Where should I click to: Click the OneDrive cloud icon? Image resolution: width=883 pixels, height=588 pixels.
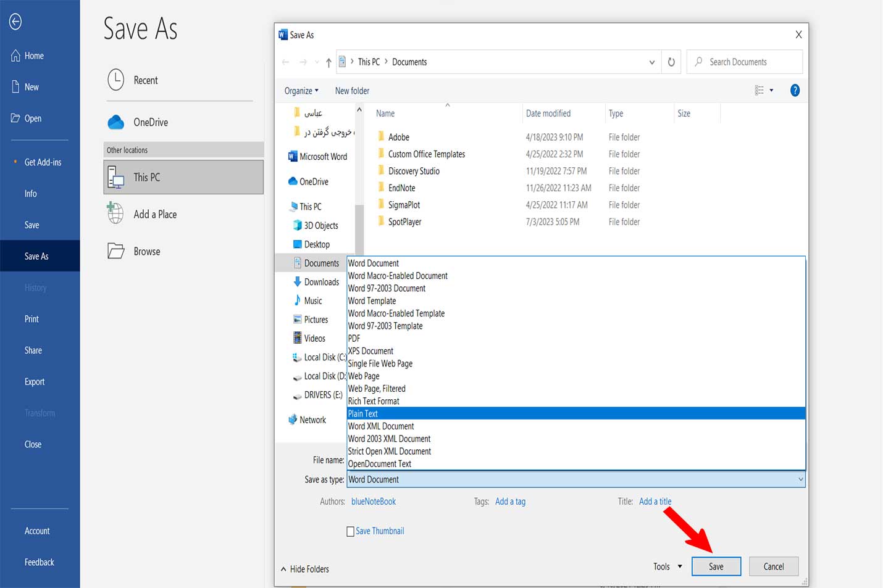click(x=116, y=122)
